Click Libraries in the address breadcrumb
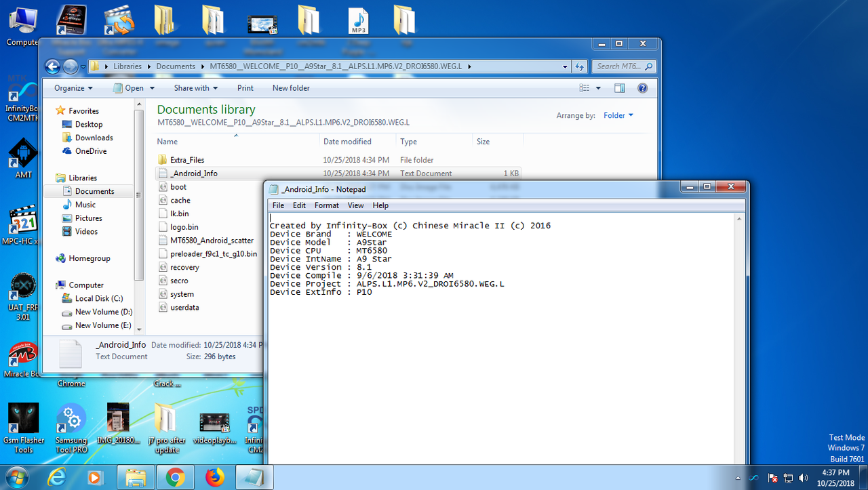The image size is (868, 490). click(127, 66)
